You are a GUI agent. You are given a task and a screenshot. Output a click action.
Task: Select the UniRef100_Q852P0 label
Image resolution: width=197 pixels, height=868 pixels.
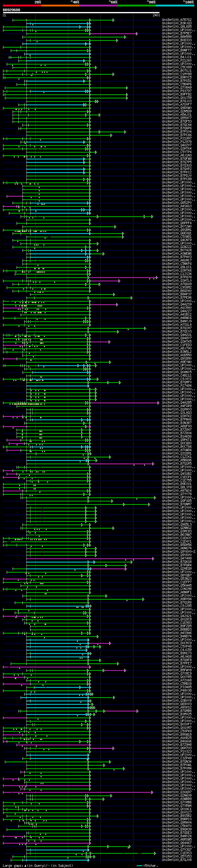[x=177, y=203]
